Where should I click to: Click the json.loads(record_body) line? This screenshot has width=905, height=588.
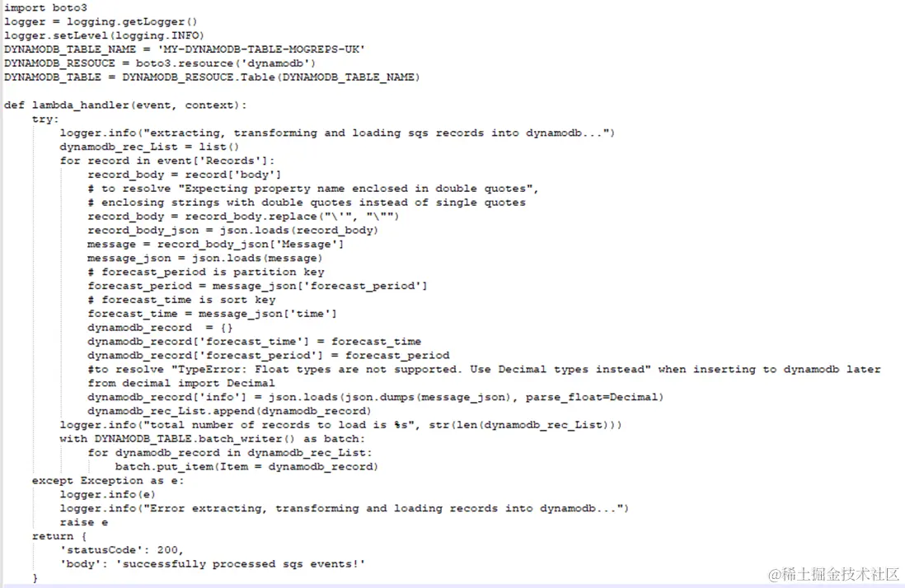pos(232,230)
